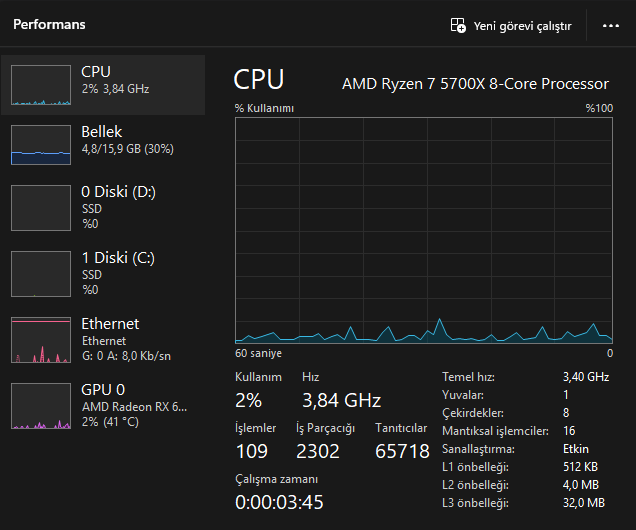
Task: Click the İş Parçacığı value '2302'
Action: click(x=318, y=451)
